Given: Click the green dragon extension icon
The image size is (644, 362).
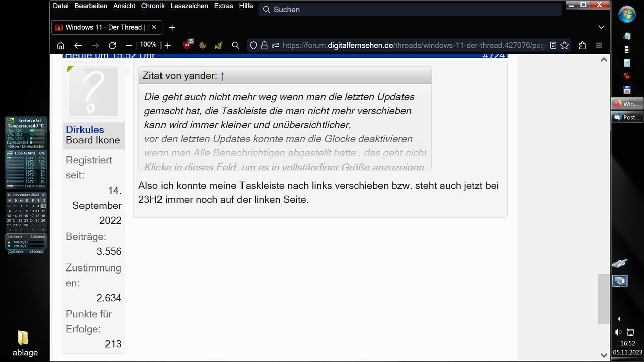Looking at the screenshot, I should 218,45.
